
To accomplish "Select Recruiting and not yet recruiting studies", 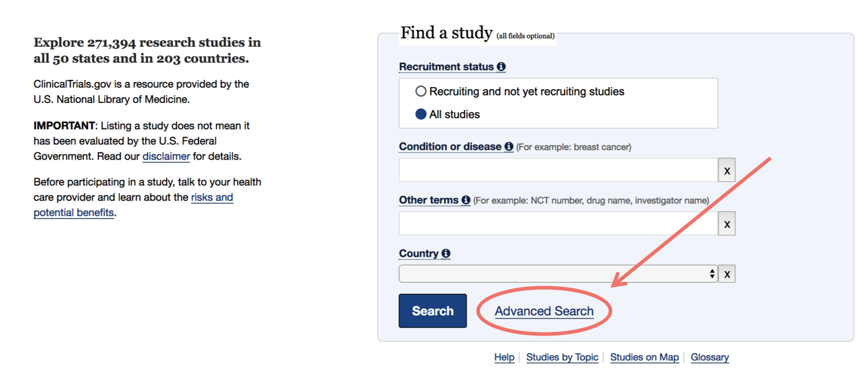I will coord(422,91).
